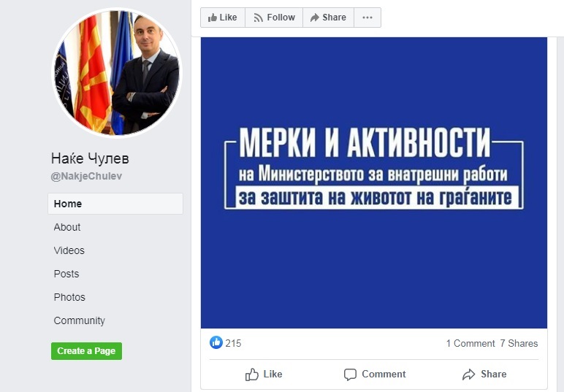Like the post with thumbs-up icon
564x392 pixels.
[x=264, y=374]
